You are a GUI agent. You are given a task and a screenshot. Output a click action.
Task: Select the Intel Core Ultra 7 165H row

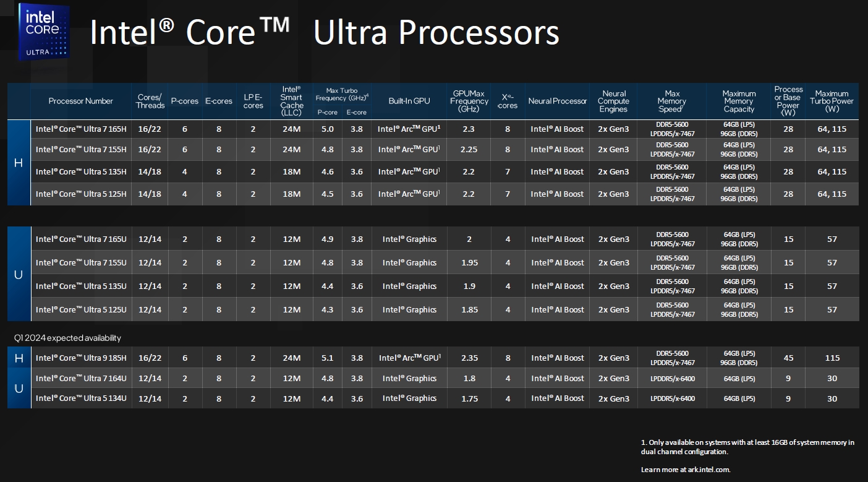[81, 129]
